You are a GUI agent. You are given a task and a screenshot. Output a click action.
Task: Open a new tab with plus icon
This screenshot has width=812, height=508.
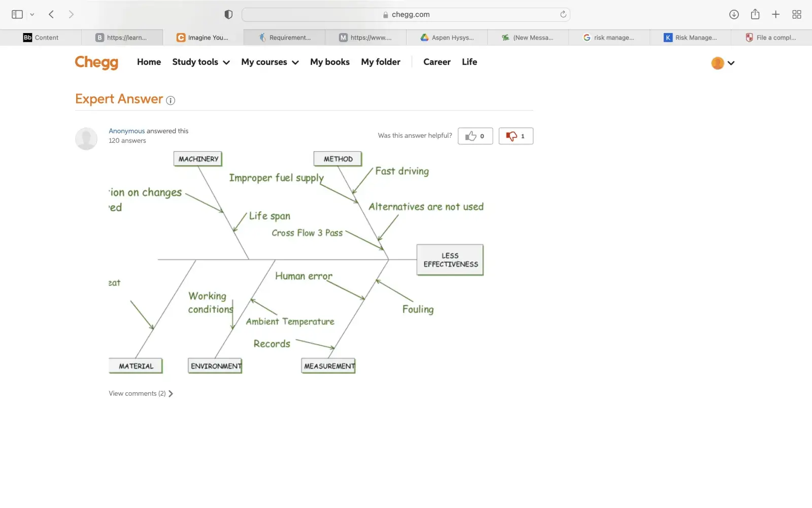pos(775,14)
